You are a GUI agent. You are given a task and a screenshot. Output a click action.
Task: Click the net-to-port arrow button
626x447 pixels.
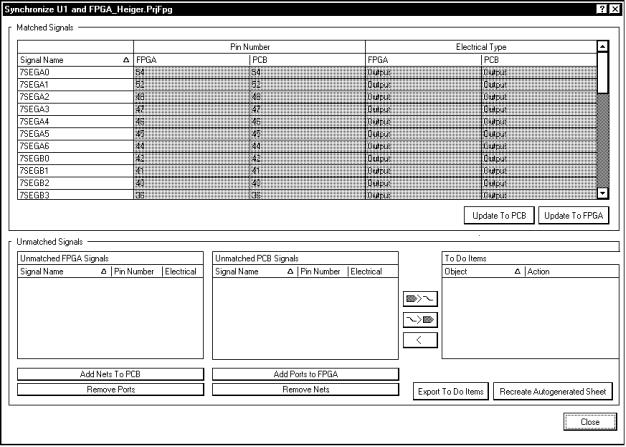[420, 319]
